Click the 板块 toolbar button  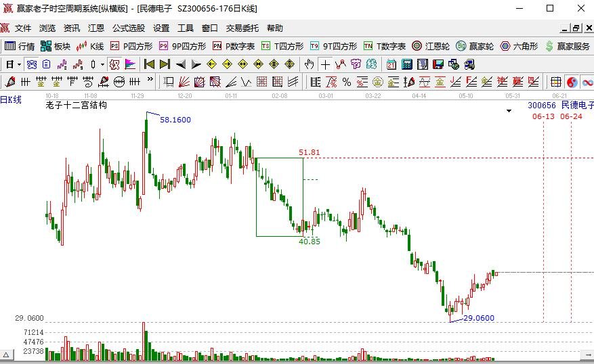click(x=56, y=46)
